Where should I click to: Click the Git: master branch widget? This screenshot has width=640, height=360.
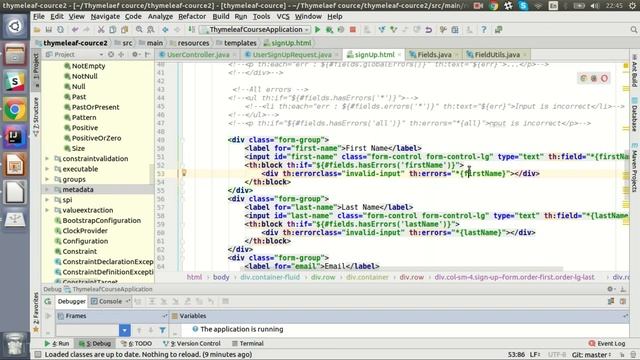pyautogui.click(x=591, y=355)
